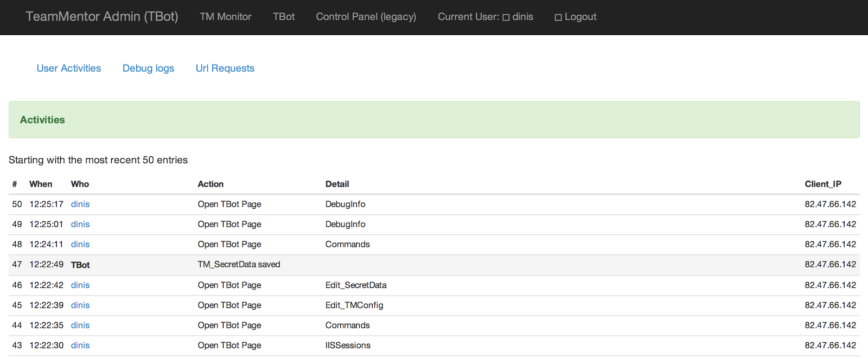Open the dinis user link in row 46

(x=80, y=285)
